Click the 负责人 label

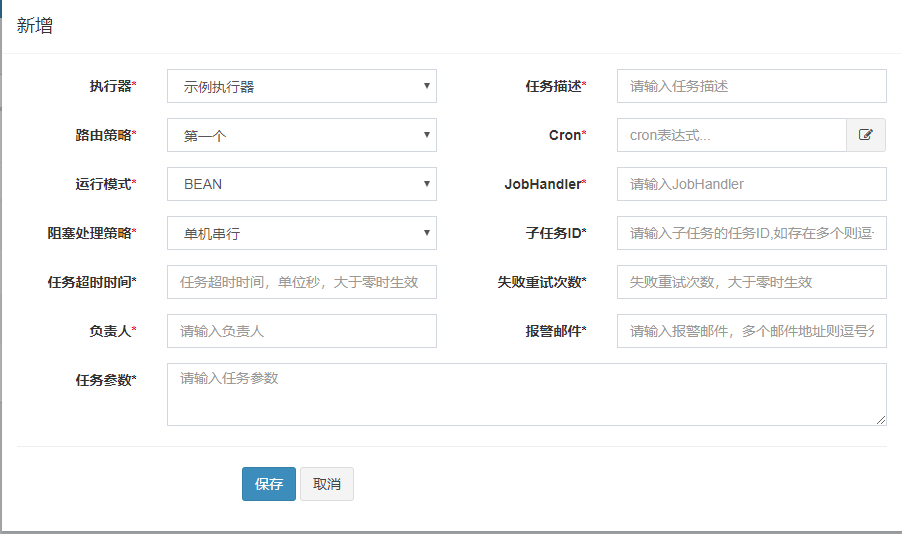[113, 331]
